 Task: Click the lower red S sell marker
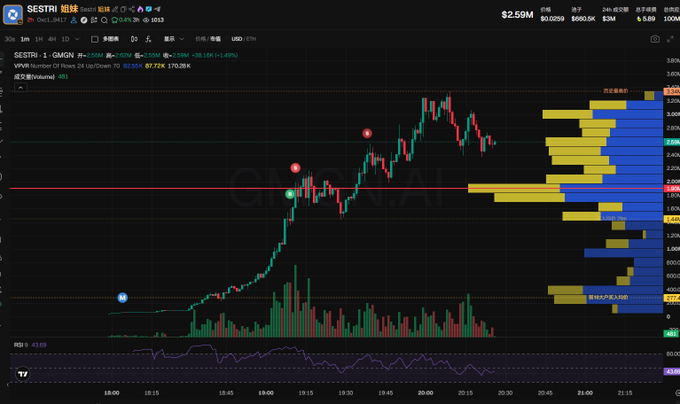tap(295, 168)
